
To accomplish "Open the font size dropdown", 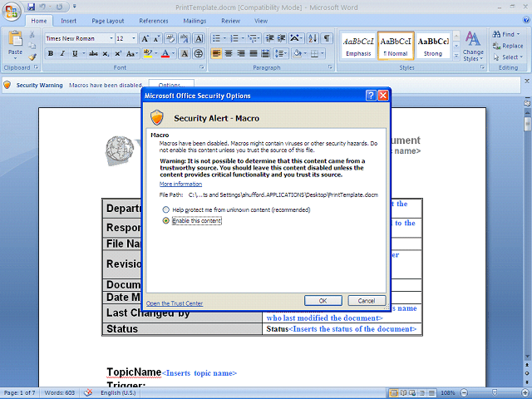I will pyautogui.click(x=134, y=38).
